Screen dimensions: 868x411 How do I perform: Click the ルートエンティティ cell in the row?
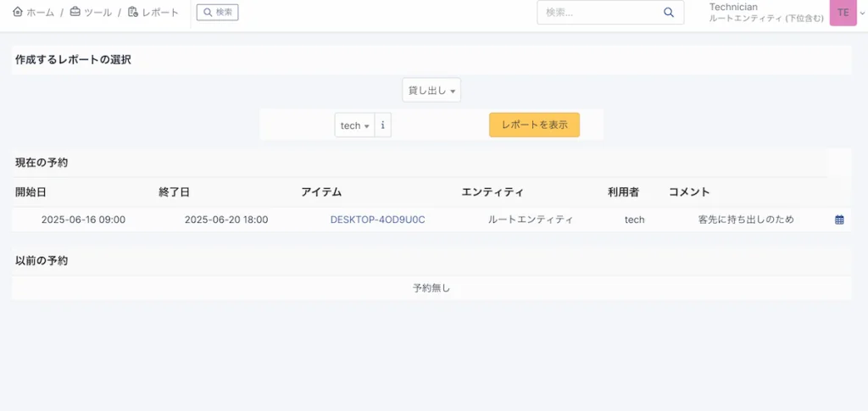click(x=531, y=219)
